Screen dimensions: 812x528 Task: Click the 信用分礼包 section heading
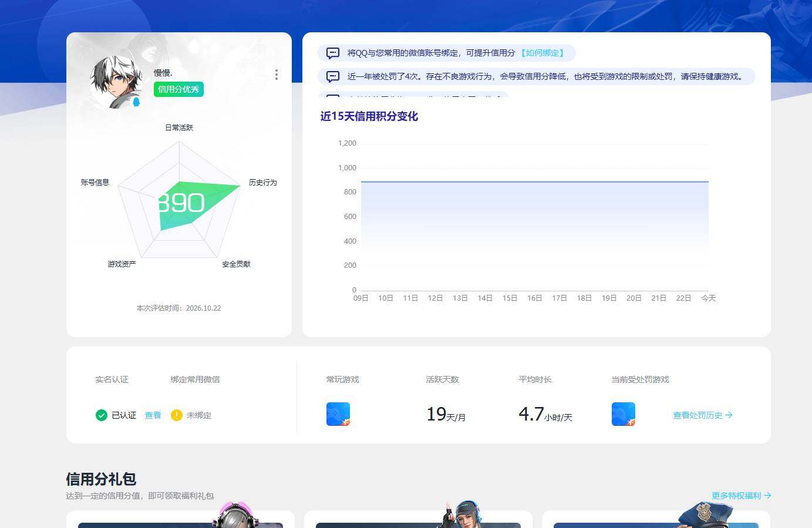pos(101,479)
